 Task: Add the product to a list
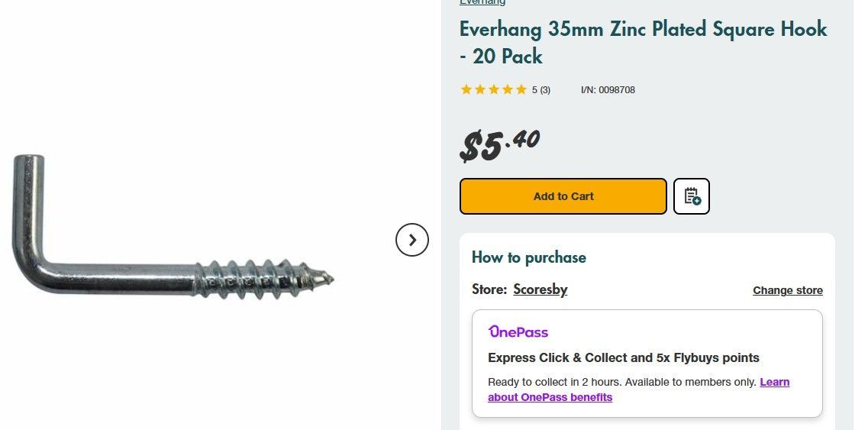tap(692, 196)
